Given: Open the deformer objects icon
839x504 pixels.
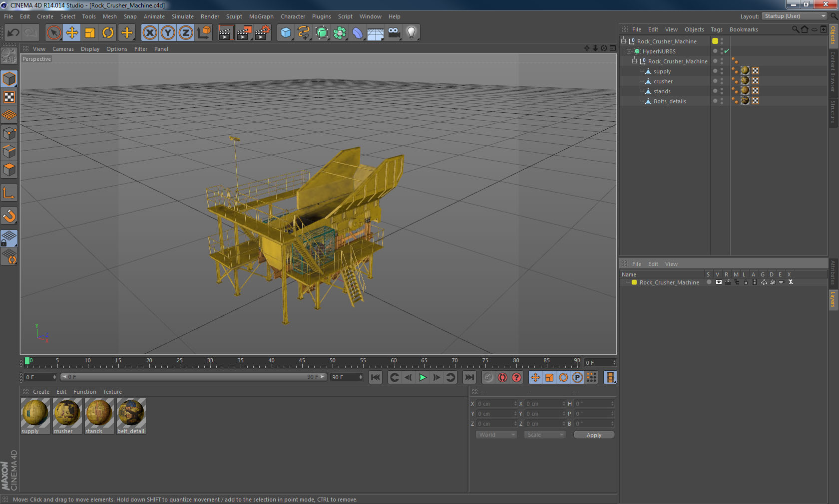Looking at the screenshot, I should tap(358, 33).
